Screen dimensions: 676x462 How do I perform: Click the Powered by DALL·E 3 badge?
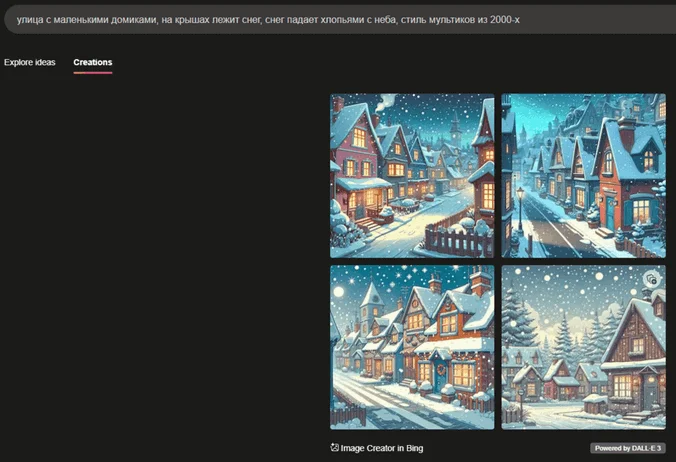627,448
